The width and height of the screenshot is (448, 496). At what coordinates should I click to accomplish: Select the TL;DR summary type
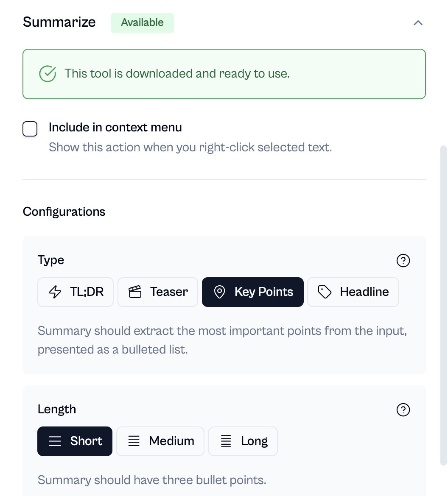[76, 292]
